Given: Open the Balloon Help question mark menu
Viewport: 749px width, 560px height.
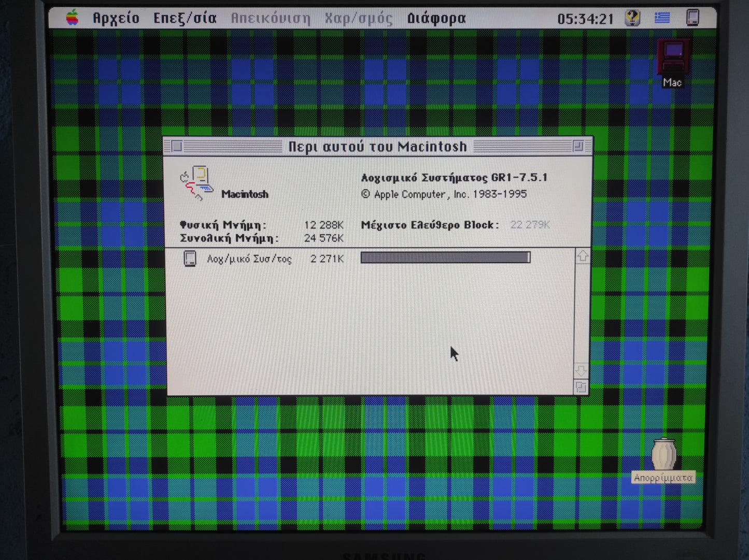Looking at the screenshot, I should coord(632,18).
